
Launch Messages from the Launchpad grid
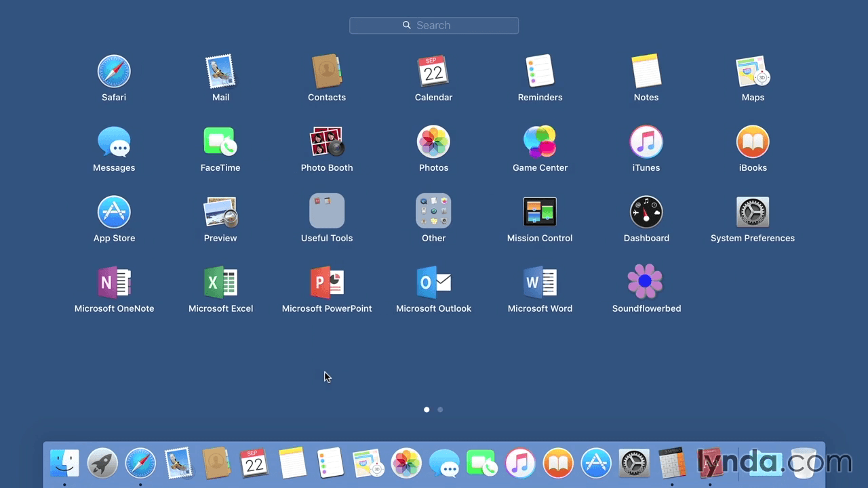click(114, 142)
